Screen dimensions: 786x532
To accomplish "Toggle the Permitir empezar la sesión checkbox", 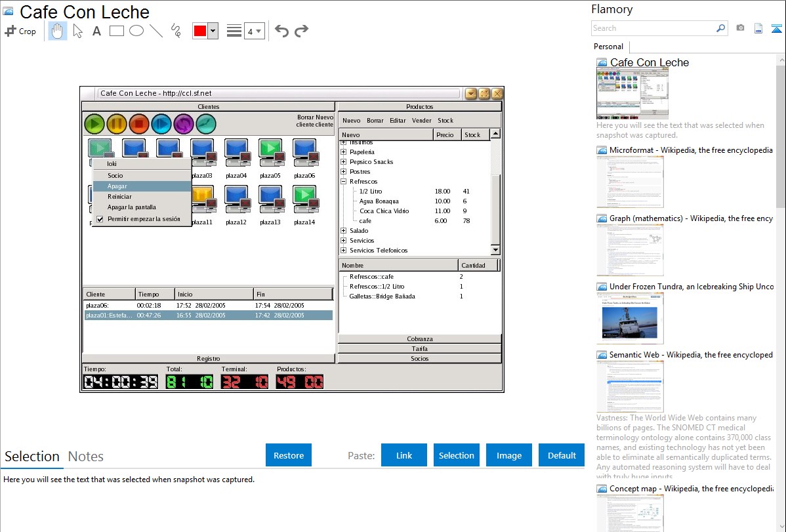I will coord(100,219).
